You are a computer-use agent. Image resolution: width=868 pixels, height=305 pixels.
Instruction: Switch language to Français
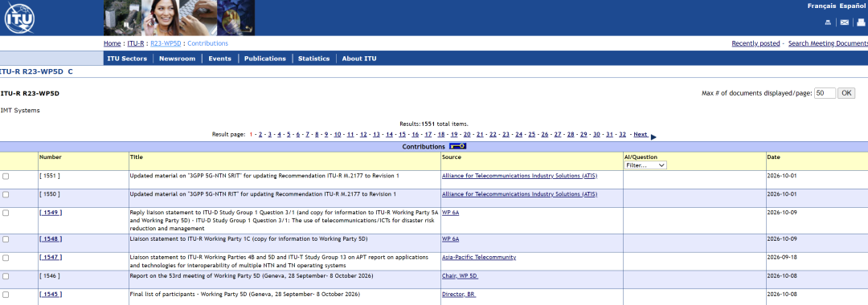coord(822,6)
